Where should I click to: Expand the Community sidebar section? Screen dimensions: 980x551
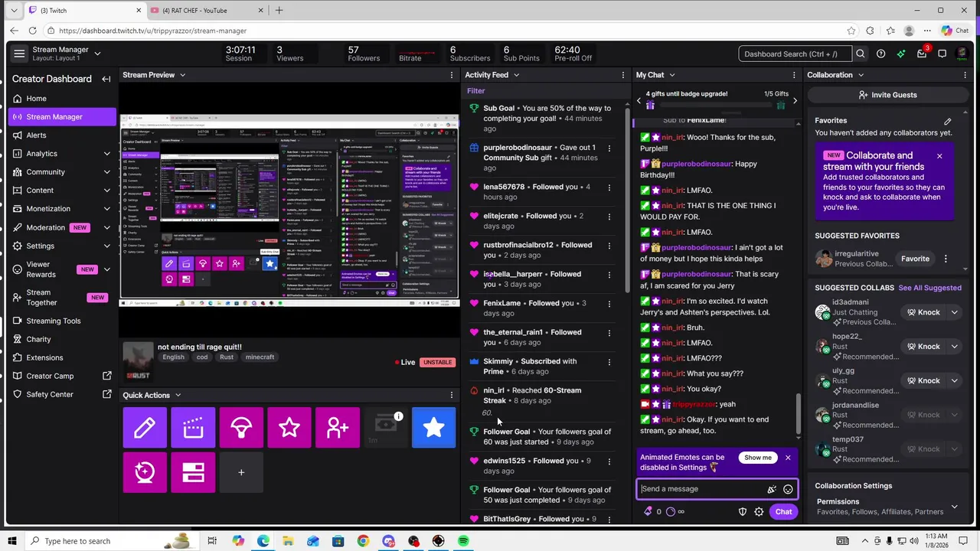(106, 172)
